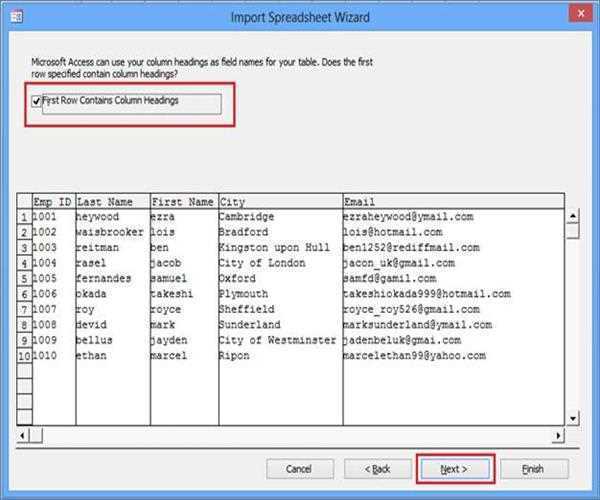Viewport: 600px width, 500px height.
Task: Click the vertical scrollbar up arrow
Action: point(573,215)
